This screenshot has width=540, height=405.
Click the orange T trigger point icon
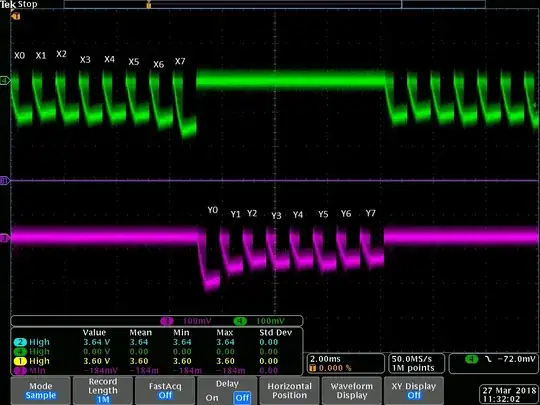pos(16,16)
